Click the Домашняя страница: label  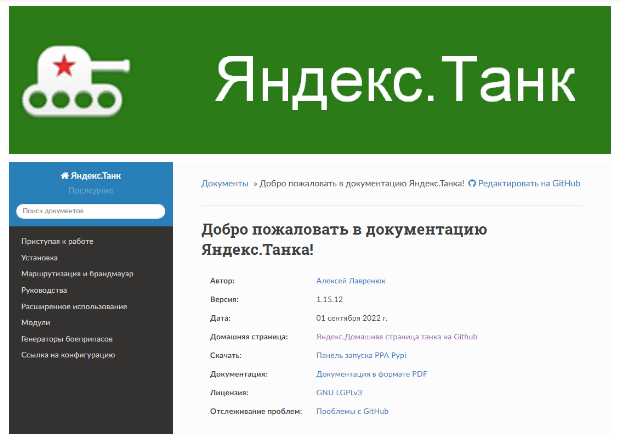[x=249, y=337]
